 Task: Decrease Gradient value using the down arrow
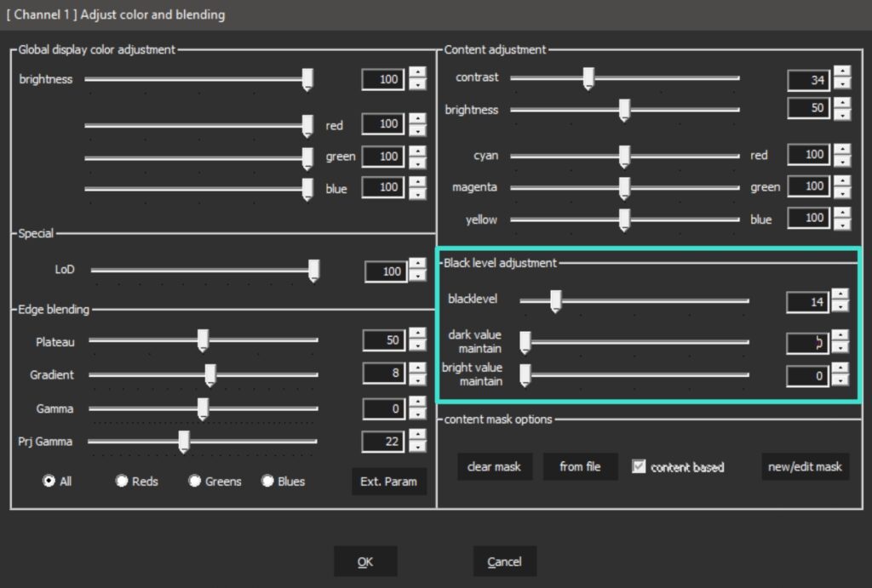[417, 379]
